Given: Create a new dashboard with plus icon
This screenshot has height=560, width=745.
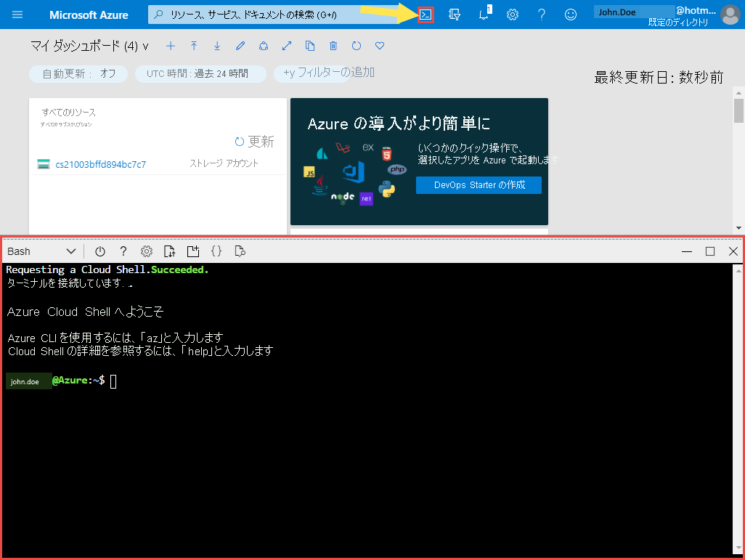Looking at the screenshot, I should (x=171, y=46).
